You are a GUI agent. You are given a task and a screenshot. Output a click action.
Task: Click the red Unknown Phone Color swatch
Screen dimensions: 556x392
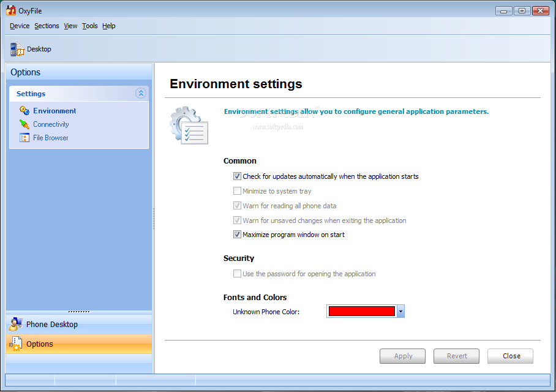(x=362, y=311)
